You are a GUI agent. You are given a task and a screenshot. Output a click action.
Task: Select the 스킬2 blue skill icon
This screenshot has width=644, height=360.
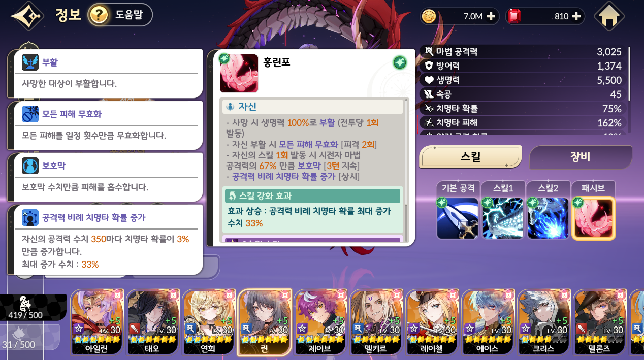click(x=548, y=218)
